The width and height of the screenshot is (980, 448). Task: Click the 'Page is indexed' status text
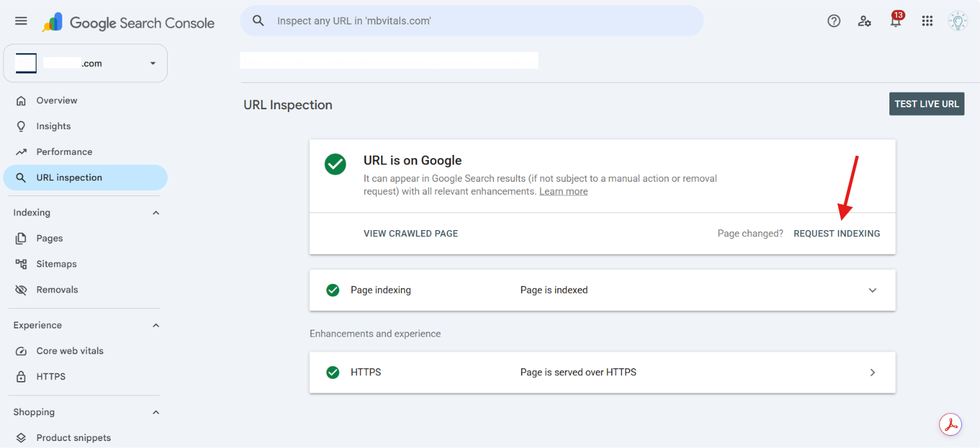pos(554,290)
